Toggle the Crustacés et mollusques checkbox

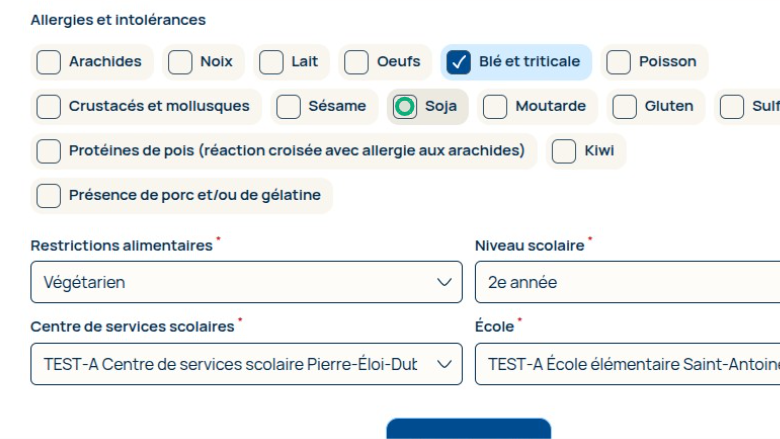pos(49,107)
